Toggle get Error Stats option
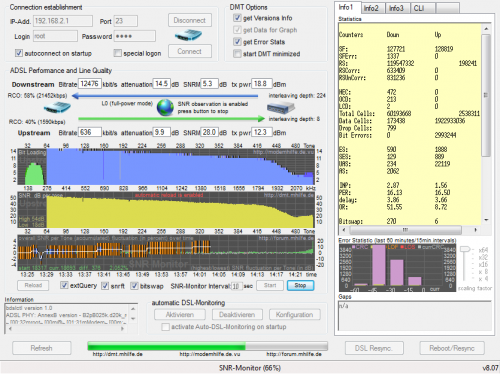The width and height of the screenshot is (500, 374). 237,42
